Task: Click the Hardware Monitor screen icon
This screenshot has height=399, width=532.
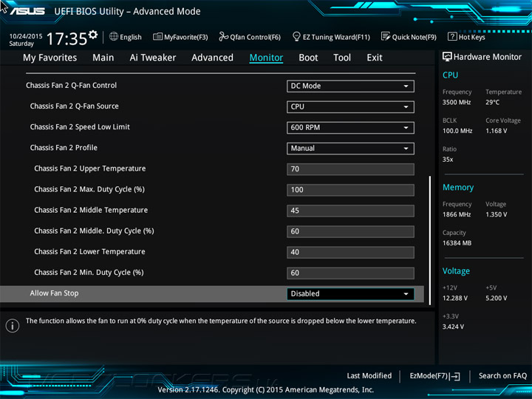Action: (x=447, y=57)
